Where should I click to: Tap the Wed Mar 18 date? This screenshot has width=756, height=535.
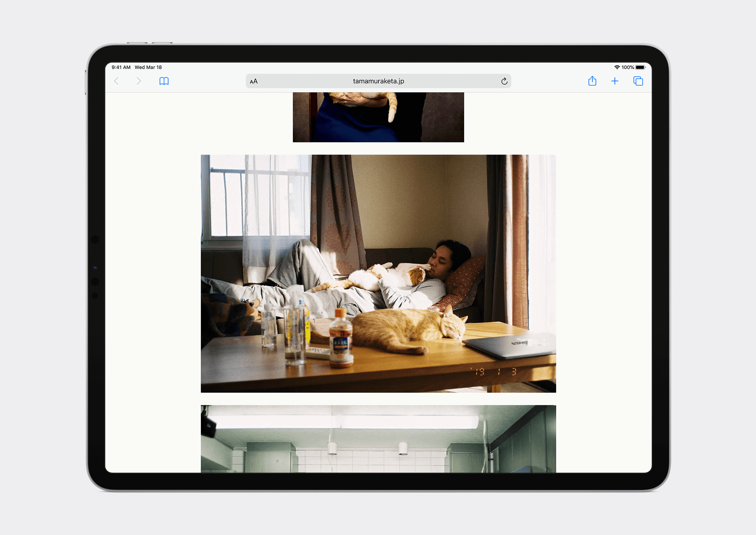[x=148, y=67]
